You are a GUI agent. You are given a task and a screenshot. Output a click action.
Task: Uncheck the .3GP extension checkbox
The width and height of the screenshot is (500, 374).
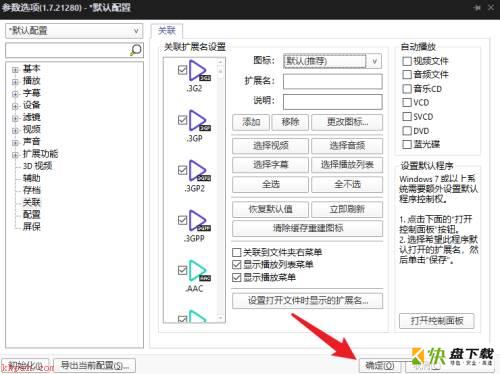pyautogui.click(x=182, y=120)
